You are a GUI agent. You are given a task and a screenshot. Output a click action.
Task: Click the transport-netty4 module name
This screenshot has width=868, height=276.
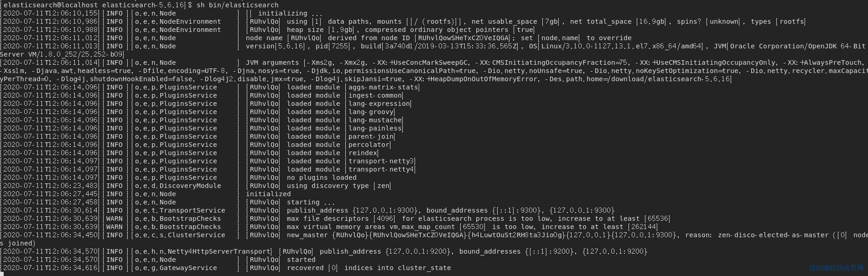pyautogui.click(x=381, y=169)
